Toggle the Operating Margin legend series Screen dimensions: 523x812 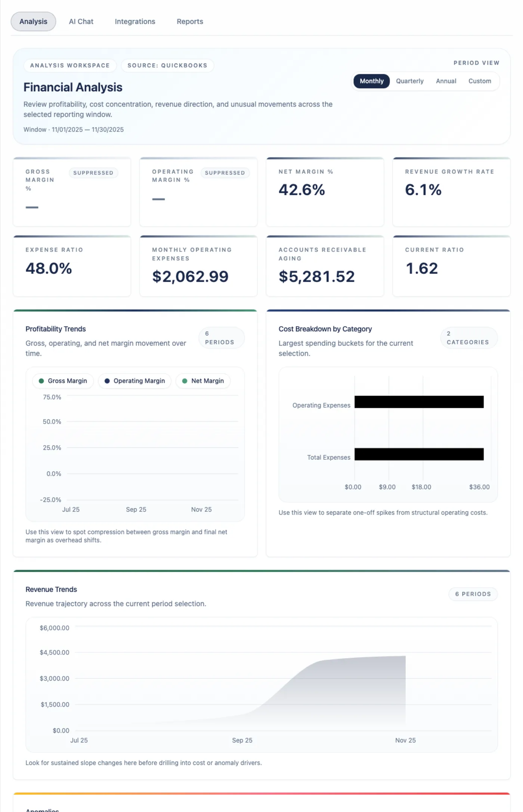(x=134, y=381)
